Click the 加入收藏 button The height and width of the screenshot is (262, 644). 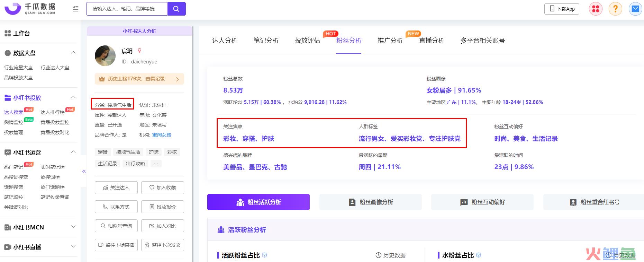pos(163,187)
